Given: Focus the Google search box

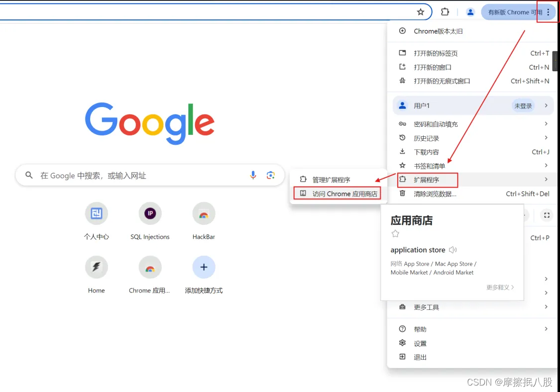Looking at the screenshot, I should 150,175.
